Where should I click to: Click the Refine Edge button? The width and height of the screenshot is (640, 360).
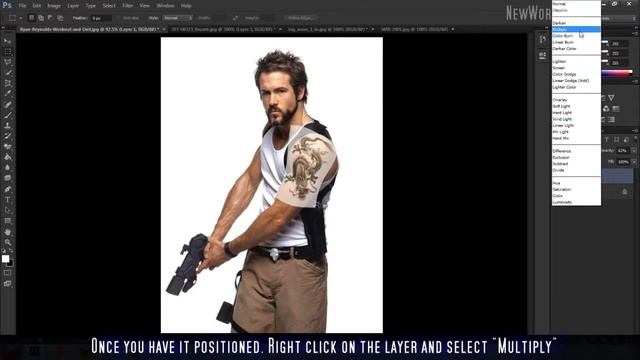click(300, 18)
